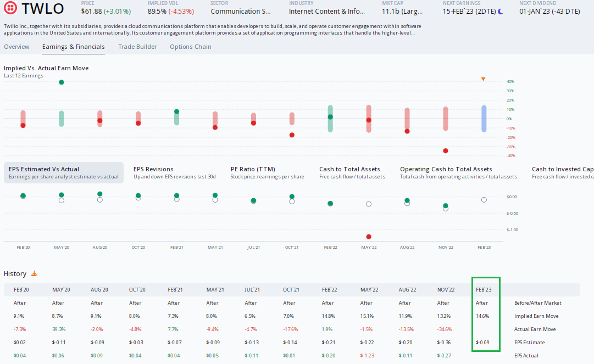
Task: Download history using the orange download icon
Action: click(34, 273)
